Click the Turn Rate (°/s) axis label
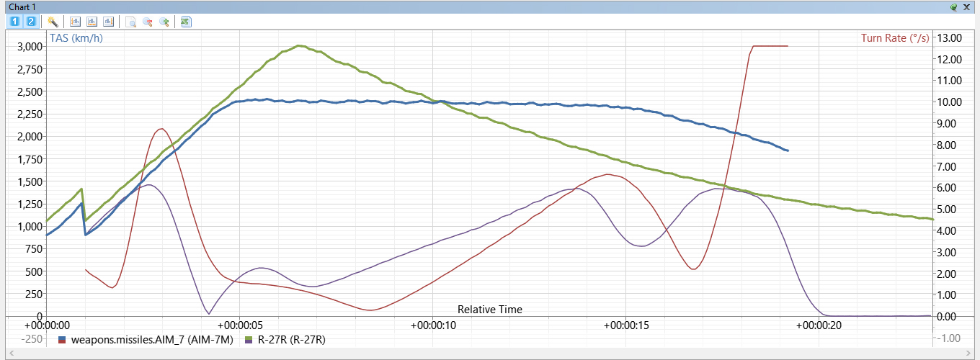 click(895, 38)
